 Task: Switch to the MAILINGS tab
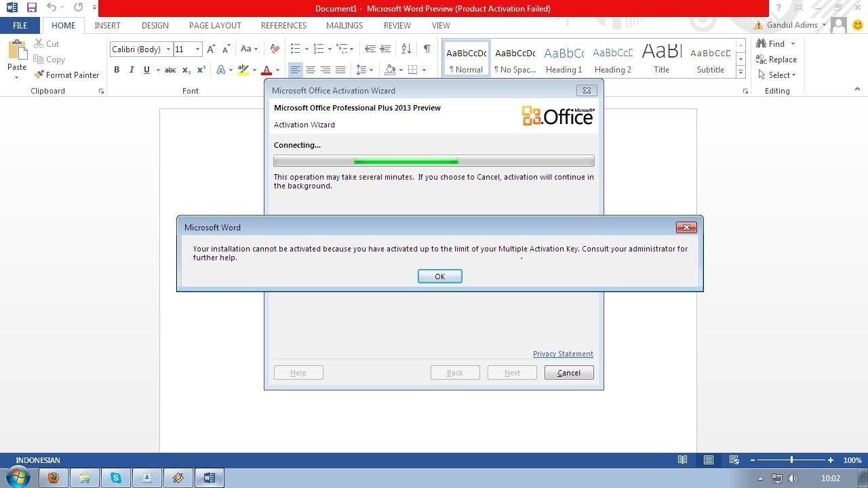[344, 25]
